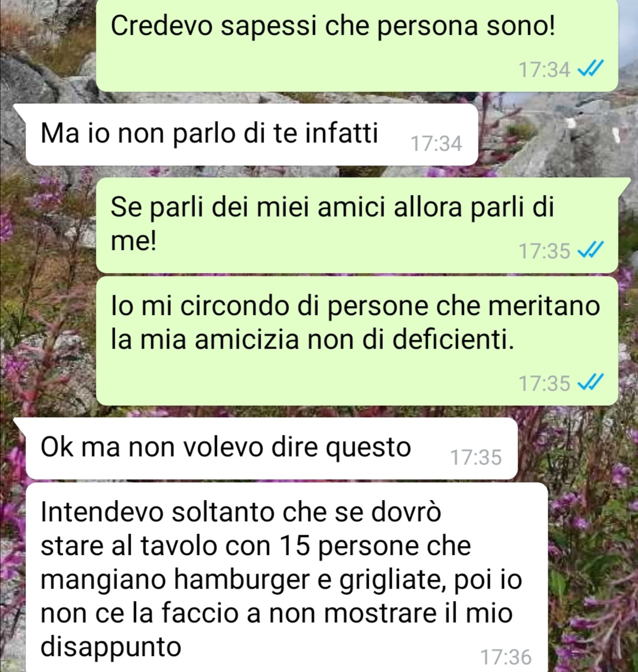This screenshot has width=638, height=672.
Task: Tap the double check icon on the 'Se parli dei miei amici' message
Action: pos(591,249)
